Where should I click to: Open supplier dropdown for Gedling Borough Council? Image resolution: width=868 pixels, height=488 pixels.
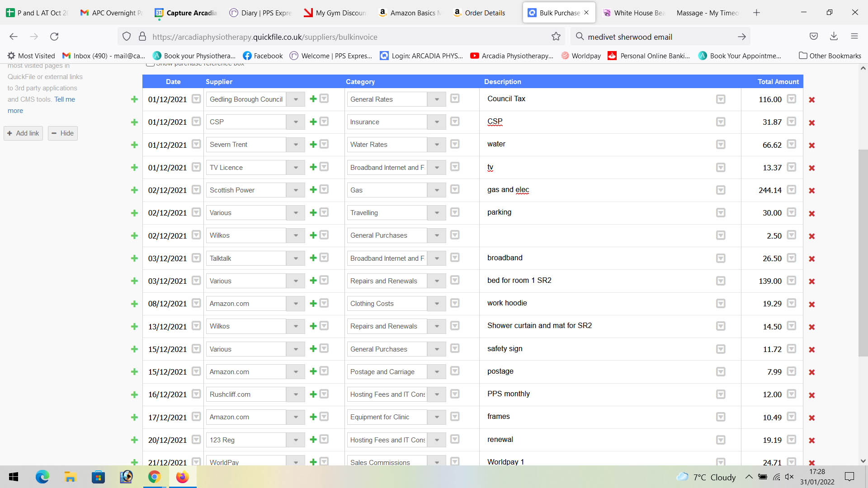(296, 99)
